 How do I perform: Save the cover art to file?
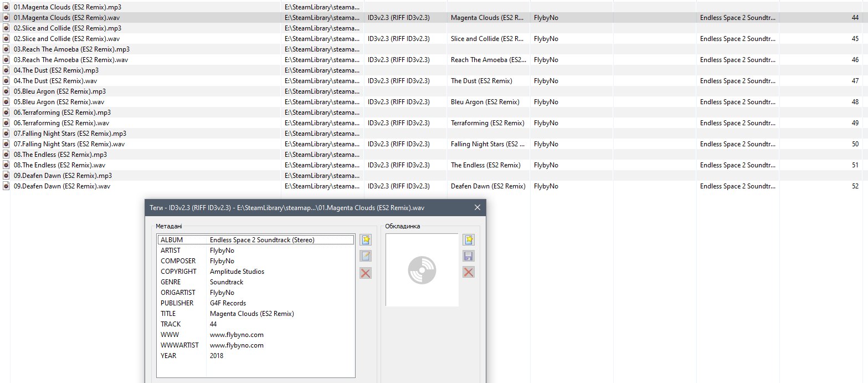click(x=469, y=256)
